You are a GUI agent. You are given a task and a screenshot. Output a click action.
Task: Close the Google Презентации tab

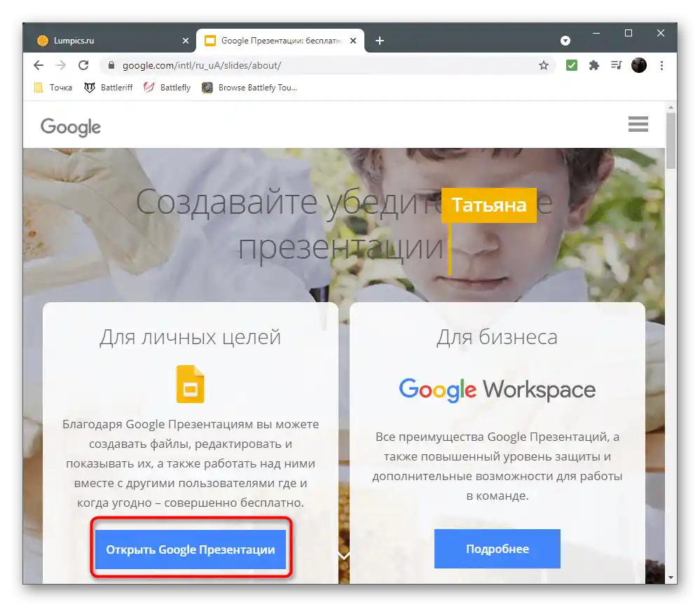click(x=353, y=41)
